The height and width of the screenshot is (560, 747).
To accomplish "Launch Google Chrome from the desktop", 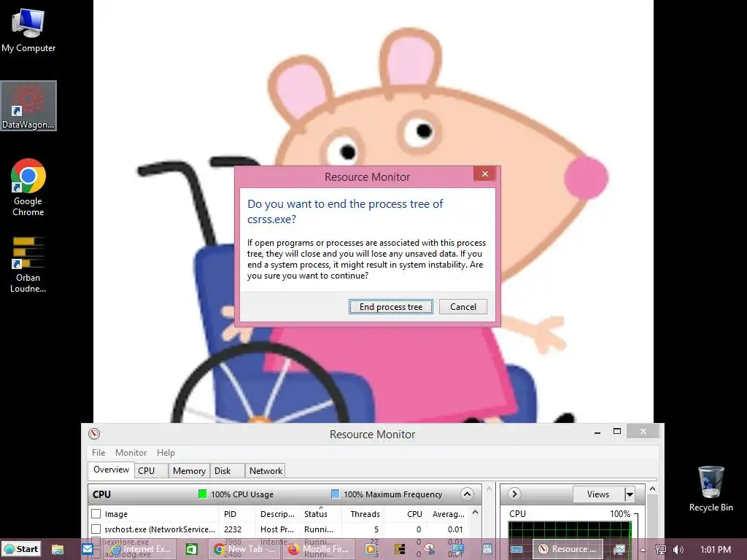I will (28, 187).
